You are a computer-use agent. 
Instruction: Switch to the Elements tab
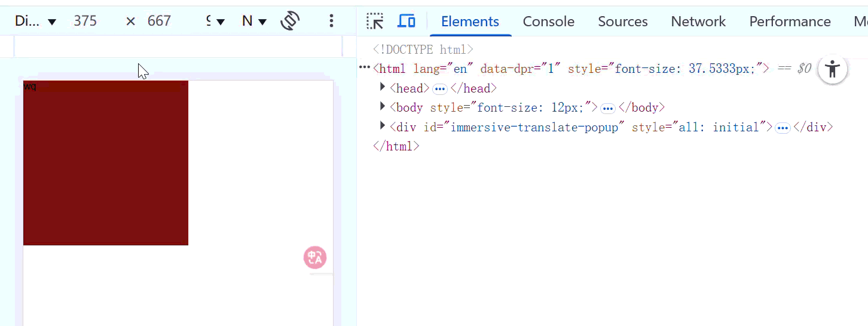tap(470, 21)
